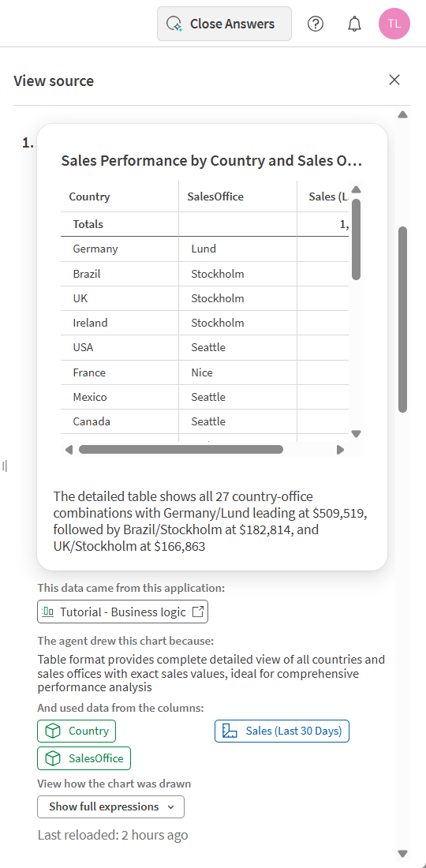Click the table's scroll right arrow
The image size is (426, 868).
(340, 450)
